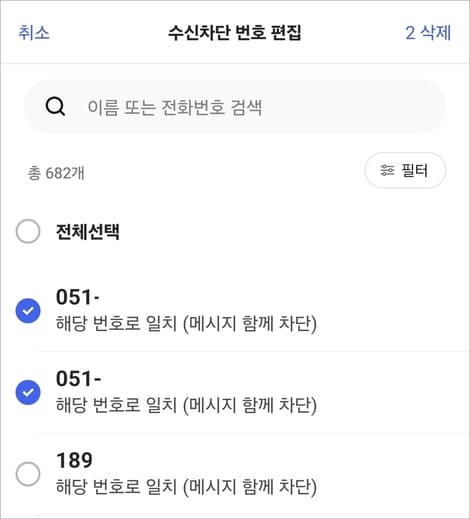Select the 전체선택 label text
This screenshot has height=519, width=470.
(87, 231)
